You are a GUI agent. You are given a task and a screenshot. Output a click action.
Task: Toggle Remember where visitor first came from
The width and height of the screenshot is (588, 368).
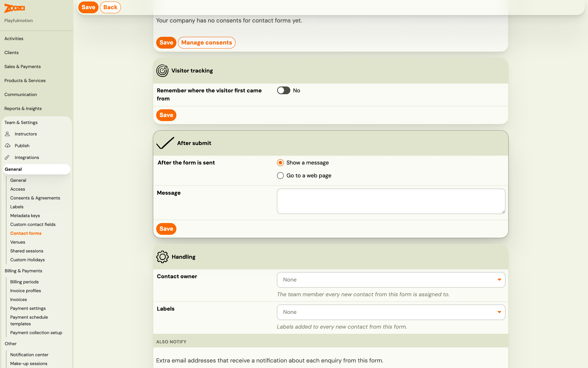pyautogui.click(x=284, y=90)
